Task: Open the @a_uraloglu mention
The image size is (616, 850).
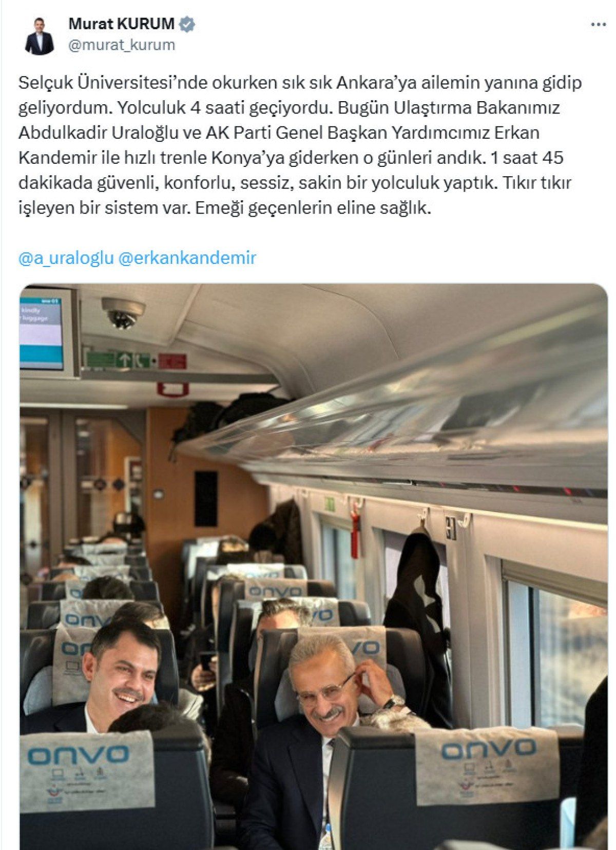Action: 66,258
